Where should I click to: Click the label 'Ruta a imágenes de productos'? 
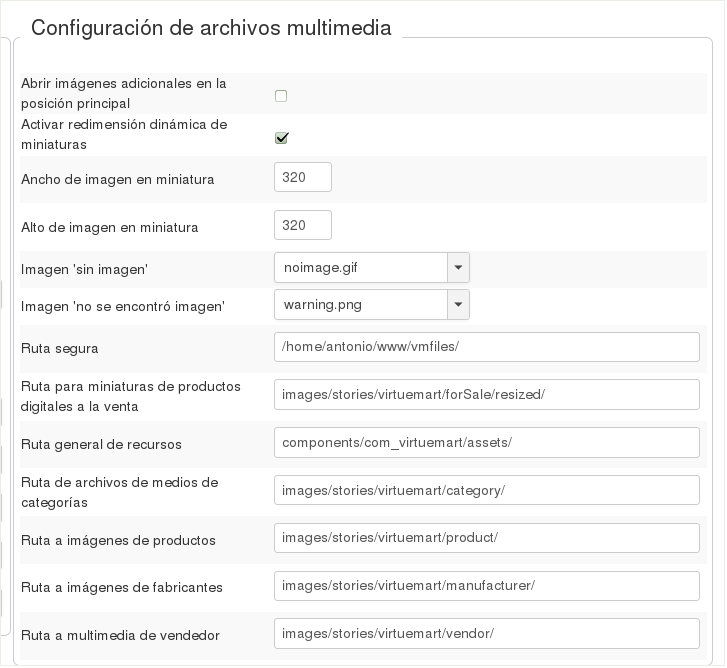118,541
